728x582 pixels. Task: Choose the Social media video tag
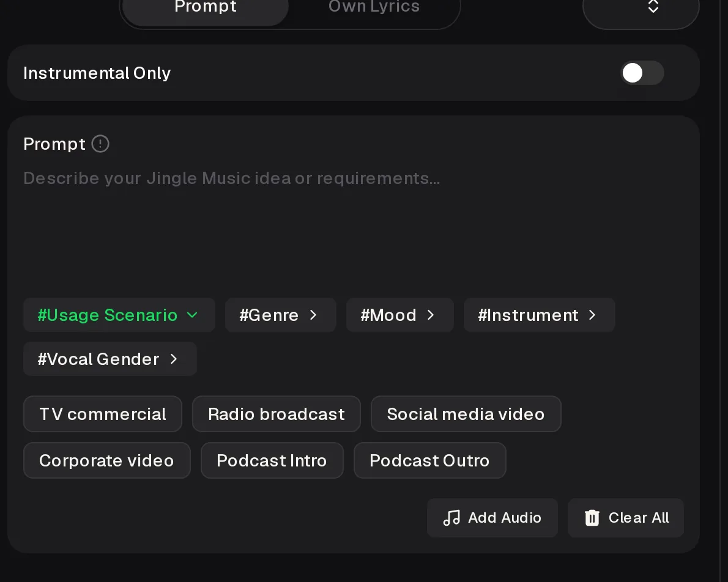[x=466, y=414]
